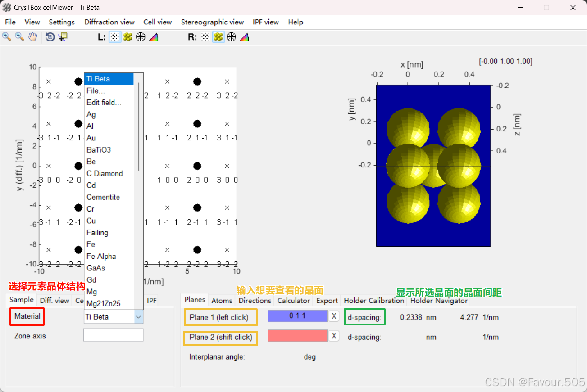Click the Zone axis input field
The width and height of the screenshot is (587, 392).
pos(113,335)
